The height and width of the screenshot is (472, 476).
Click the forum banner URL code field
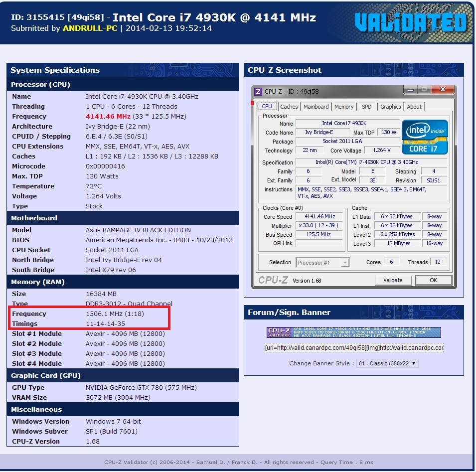354,348
